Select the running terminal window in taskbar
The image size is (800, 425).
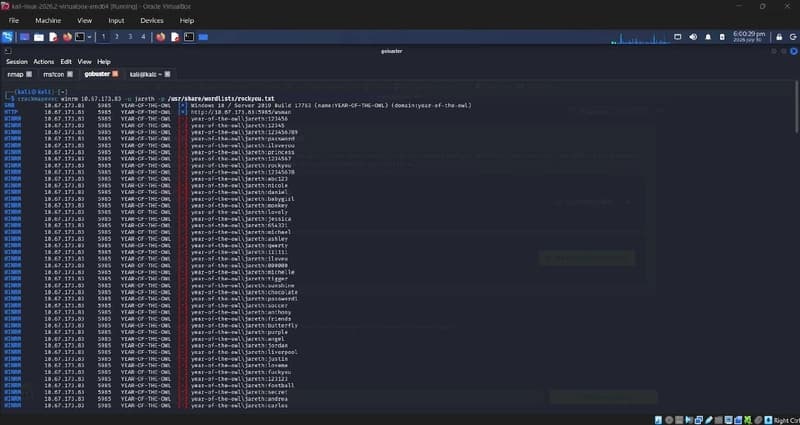tap(189, 37)
